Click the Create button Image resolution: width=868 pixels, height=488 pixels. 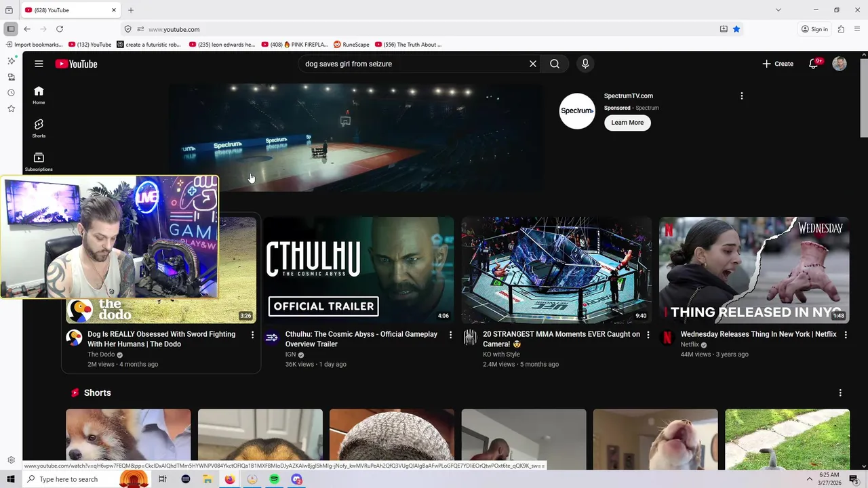pyautogui.click(x=778, y=64)
